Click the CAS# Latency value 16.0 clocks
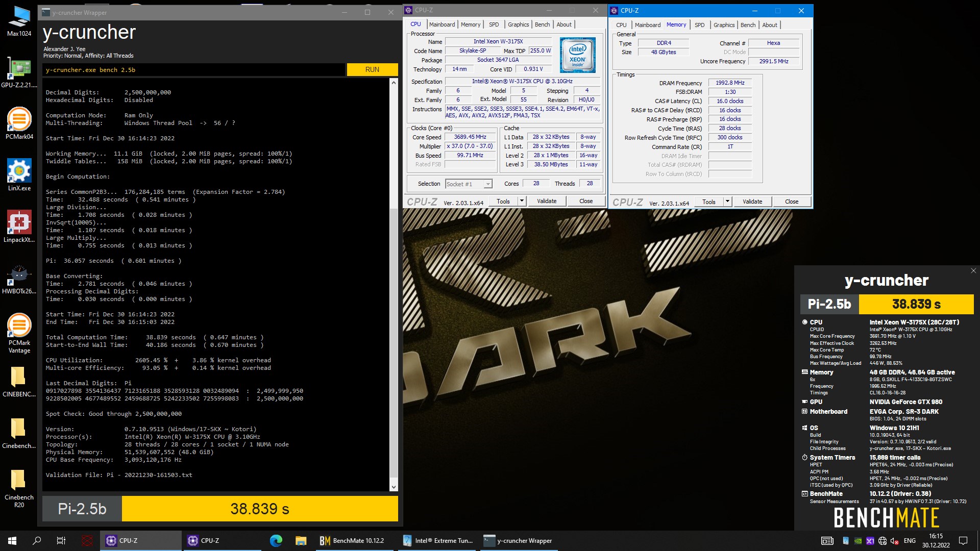Viewport: 980px width, 551px height. [x=730, y=101]
